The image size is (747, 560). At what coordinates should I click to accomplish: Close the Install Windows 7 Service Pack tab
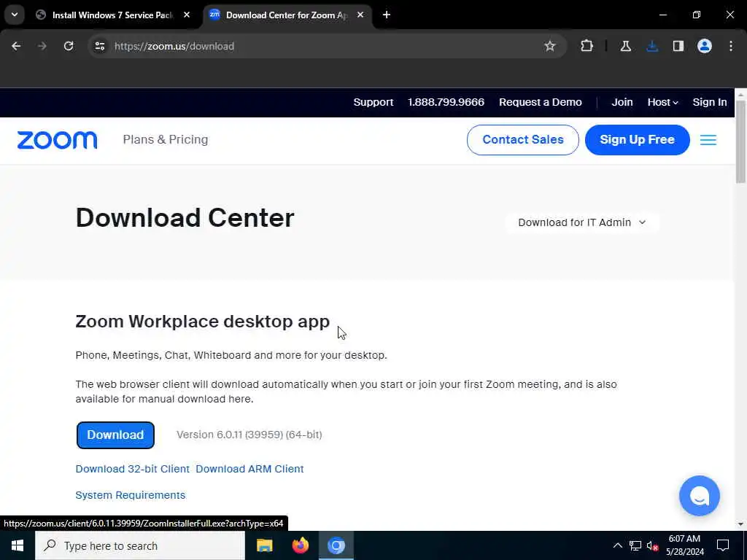(187, 15)
